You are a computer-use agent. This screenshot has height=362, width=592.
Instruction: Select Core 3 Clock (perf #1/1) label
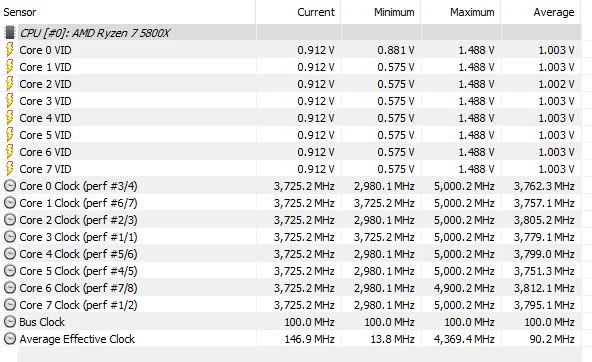coord(78,237)
